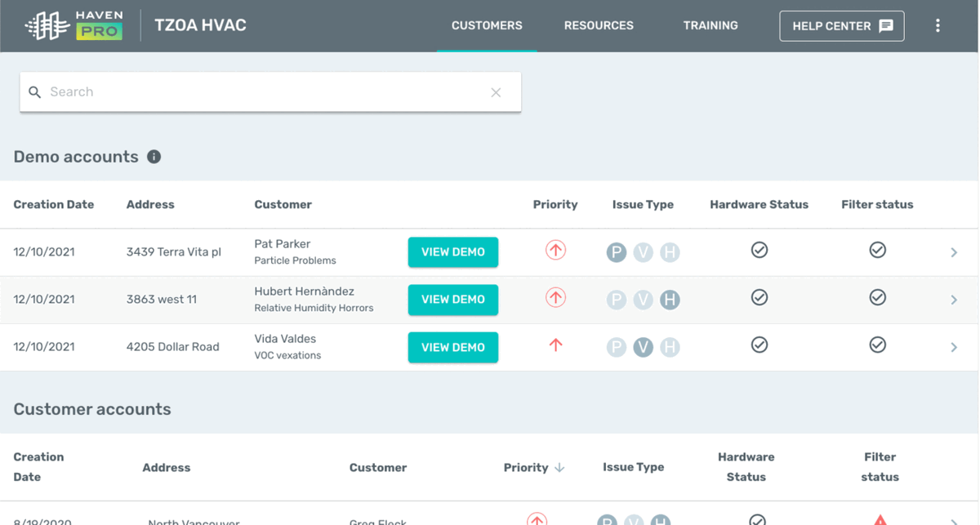Select address 4205 Dollar Road

point(173,347)
